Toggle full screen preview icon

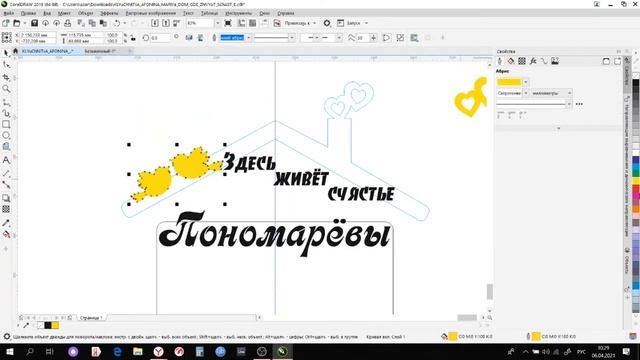[228, 23]
